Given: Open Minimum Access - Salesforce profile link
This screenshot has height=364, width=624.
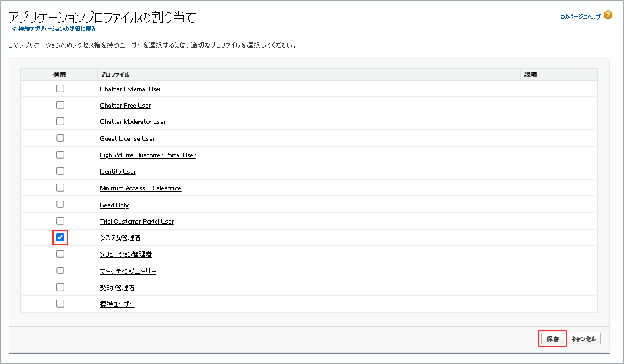Looking at the screenshot, I should tap(140, 188).
